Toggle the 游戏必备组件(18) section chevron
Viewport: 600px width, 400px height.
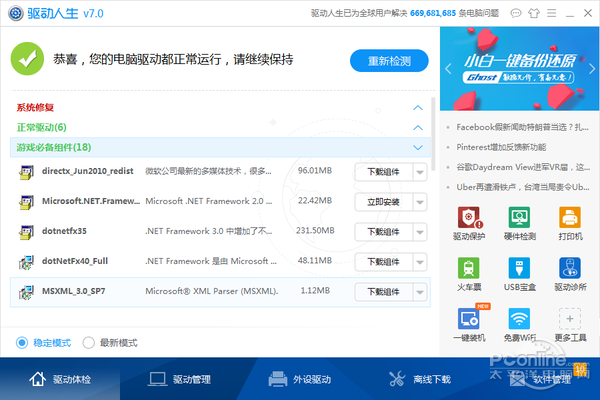[x=418, y=147]
